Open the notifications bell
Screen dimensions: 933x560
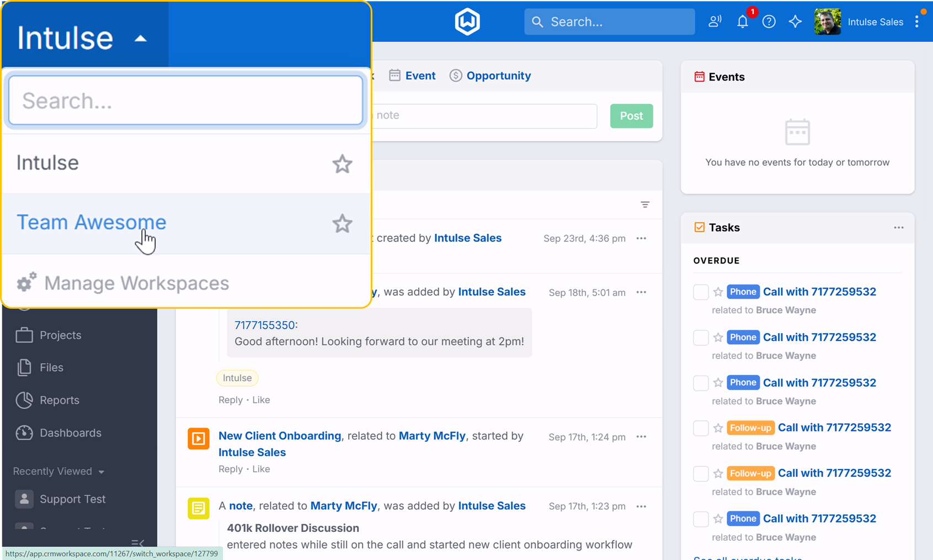tap(743, 22)
